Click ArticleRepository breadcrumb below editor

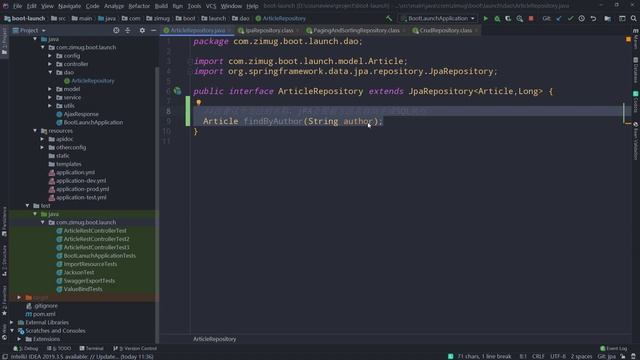pyautogui.click(x=214, y=339)
